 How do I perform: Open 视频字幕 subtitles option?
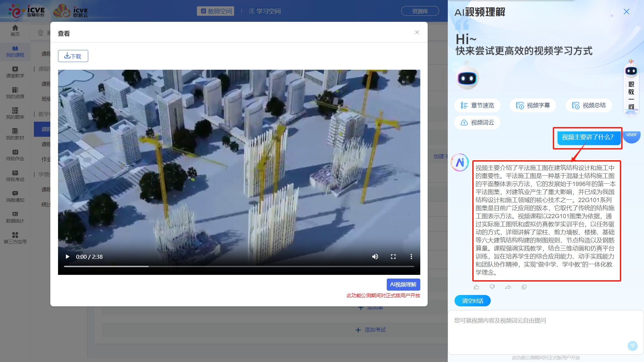pos(533,106)
